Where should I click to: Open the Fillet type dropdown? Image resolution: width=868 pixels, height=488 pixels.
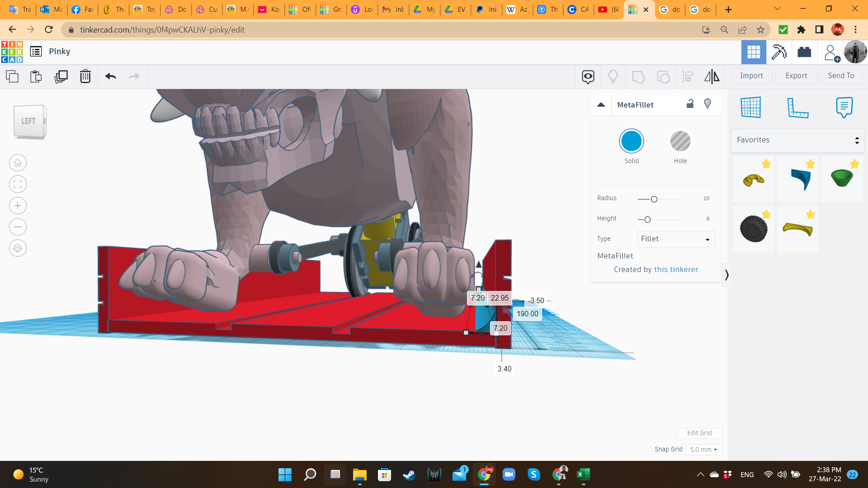pos(676,239)
